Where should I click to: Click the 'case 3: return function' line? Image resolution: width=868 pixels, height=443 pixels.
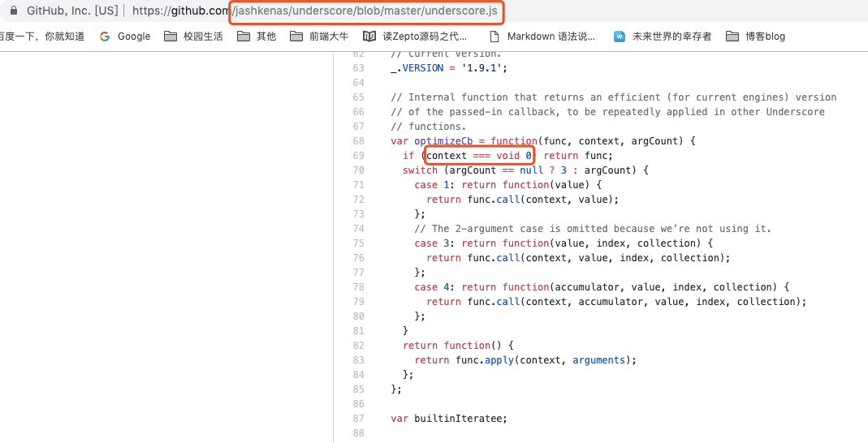pos(564,243)
